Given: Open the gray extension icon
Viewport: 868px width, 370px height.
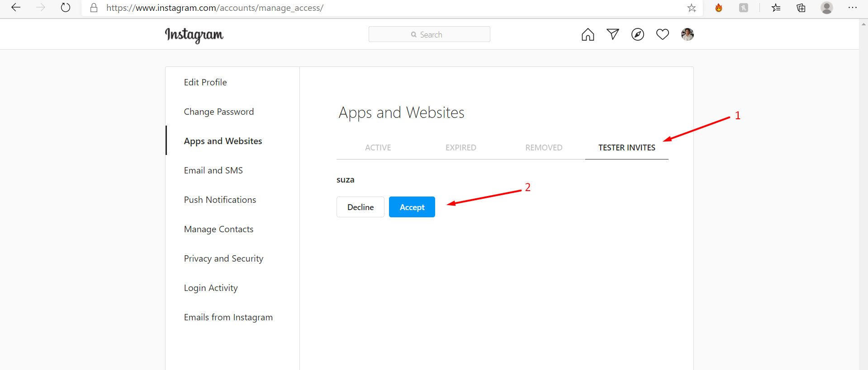Looking at the screenshot, I should [744, 8].
